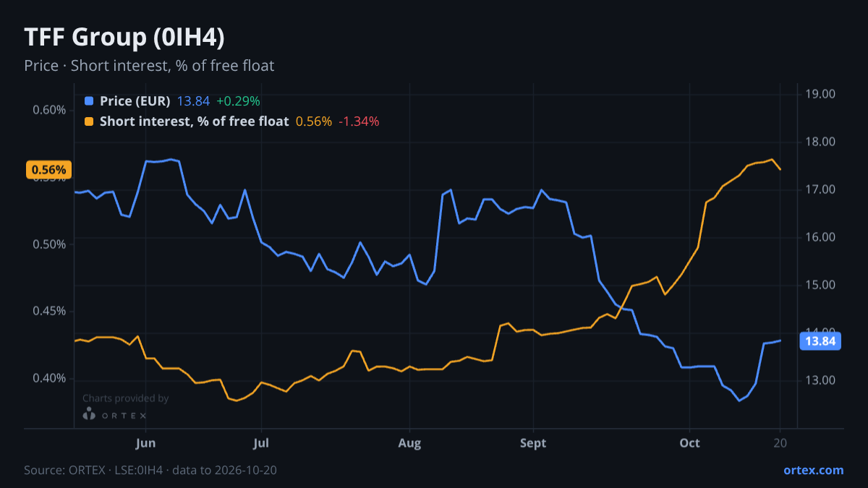Screen dimensions: 868x488
Task: Click the Source: ORTEX footer text
Action: pyautogui.click(x=150, y=471)
